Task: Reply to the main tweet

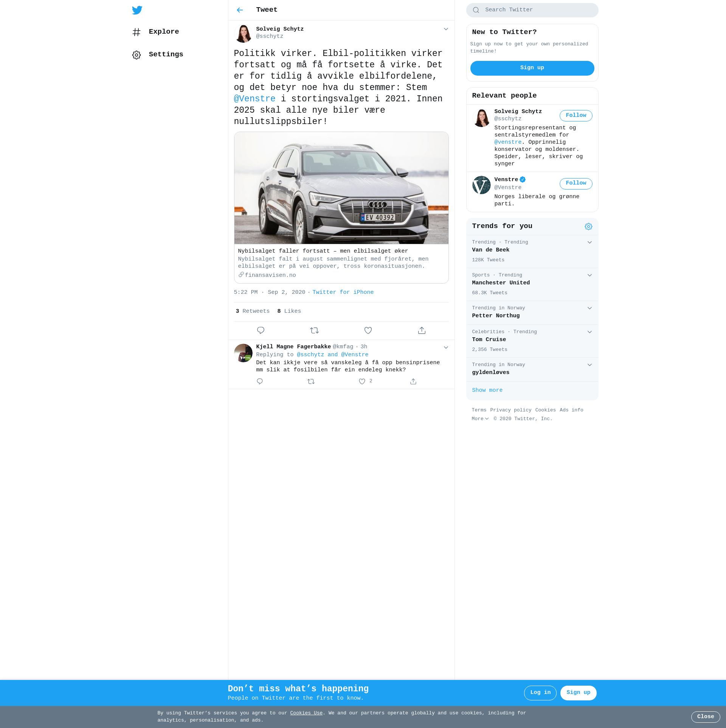Action: click(261, 331)
